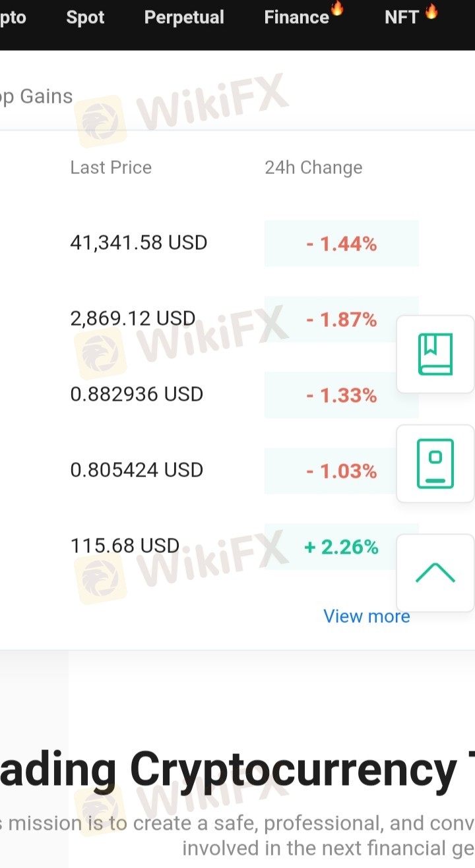Click the -1.44% change badge
Viewport: 475px width, 868px height.
[341, 245]
